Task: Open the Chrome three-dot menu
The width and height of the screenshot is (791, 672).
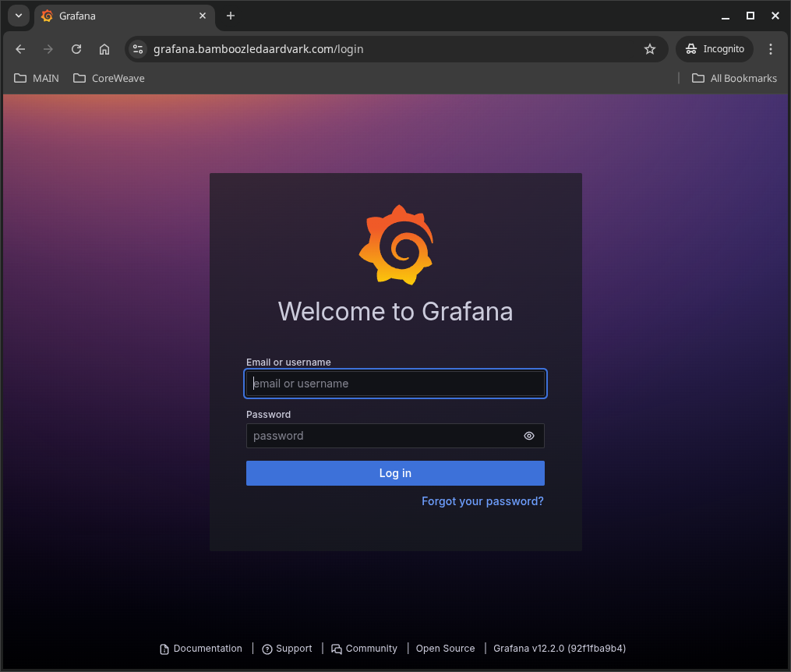Action: pyautogui.click(x=771, y=49)
